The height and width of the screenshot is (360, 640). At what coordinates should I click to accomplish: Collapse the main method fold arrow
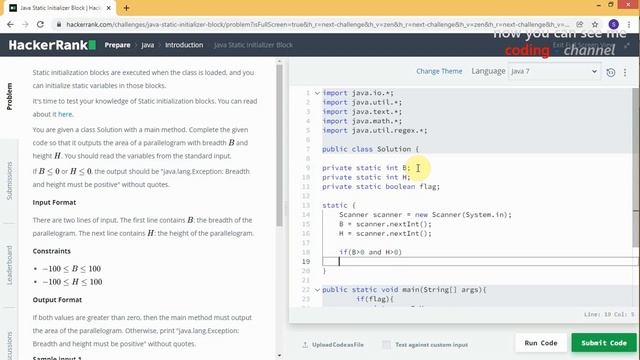317,290
